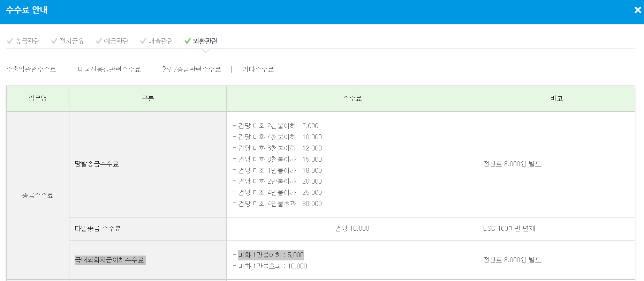Open the 환전/송금관련수수료 link
Viewport: 644px width, 281px height.
click(191, 69)
